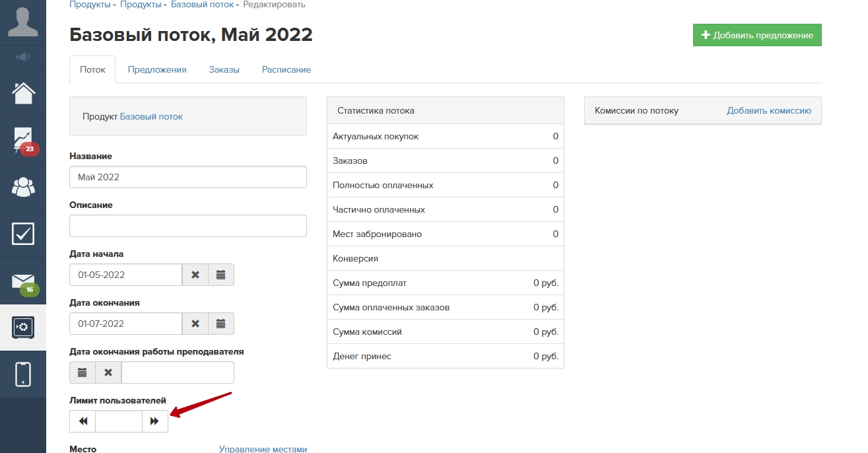868x453 pixels.
Task: Increase Лимит пользователей with right arrows
Action: click(x=154, y=421)
